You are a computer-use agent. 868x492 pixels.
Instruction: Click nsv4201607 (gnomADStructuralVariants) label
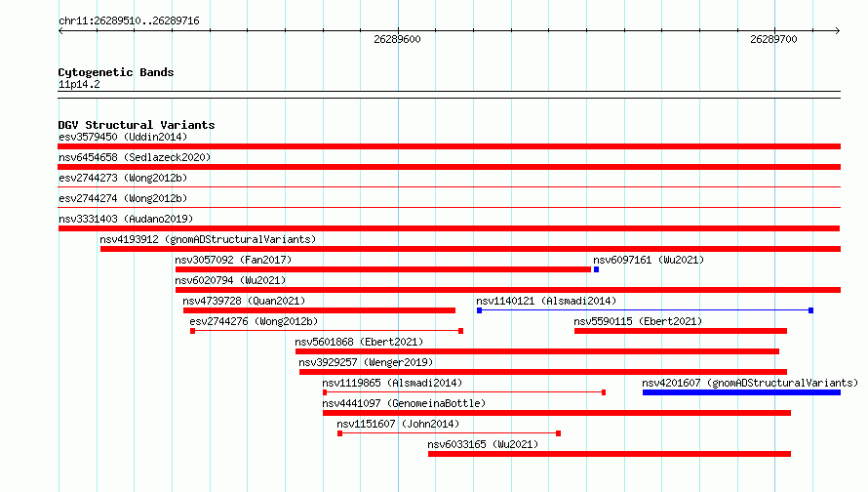[750, 383]
